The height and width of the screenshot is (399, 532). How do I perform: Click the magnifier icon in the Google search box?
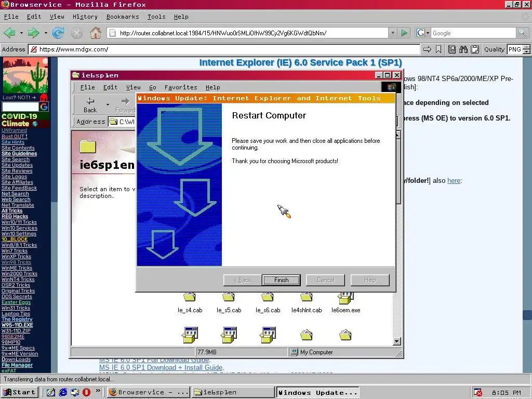(x=522, y=33)
